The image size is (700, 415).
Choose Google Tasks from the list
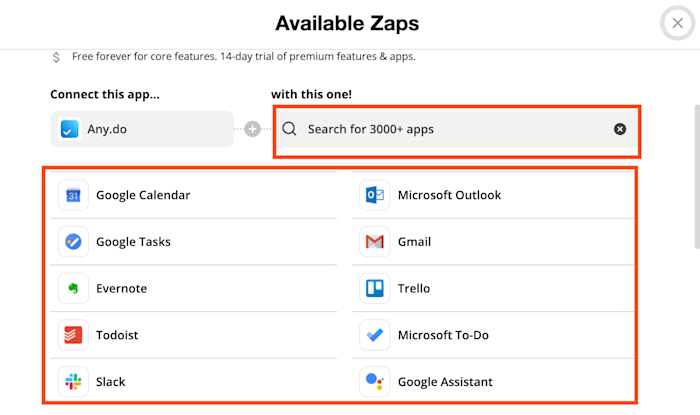(194, 242)
